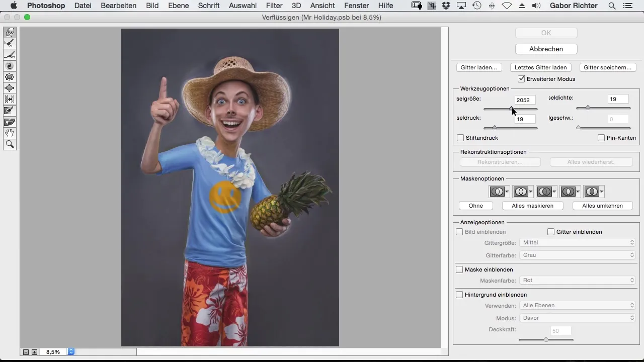This screenshot has width=644, height=362.
Task: Select the Forward Warp tool
Action: click(10, 33)
